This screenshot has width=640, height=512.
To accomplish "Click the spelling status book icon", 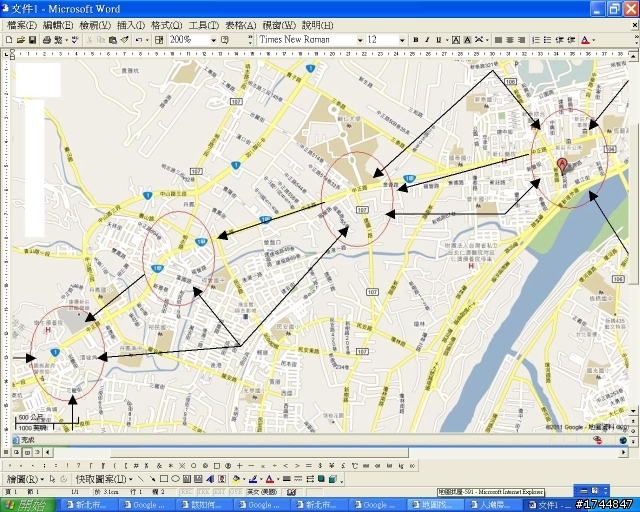I will tap(291, 492).
